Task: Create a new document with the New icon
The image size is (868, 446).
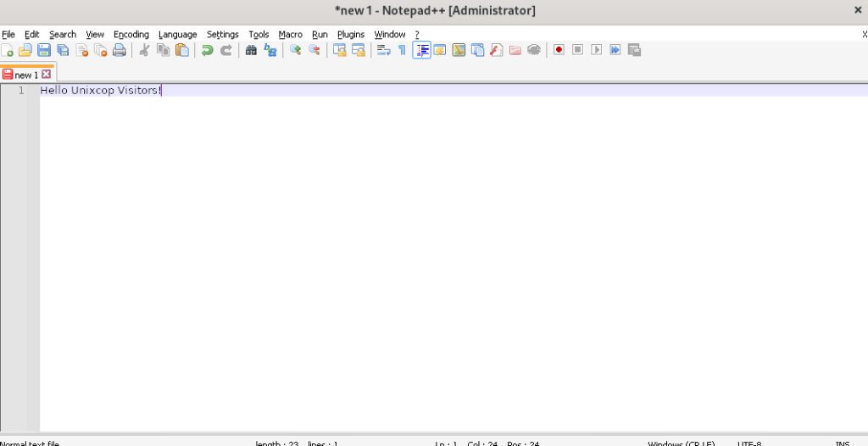Action: (x=7, y=50)
